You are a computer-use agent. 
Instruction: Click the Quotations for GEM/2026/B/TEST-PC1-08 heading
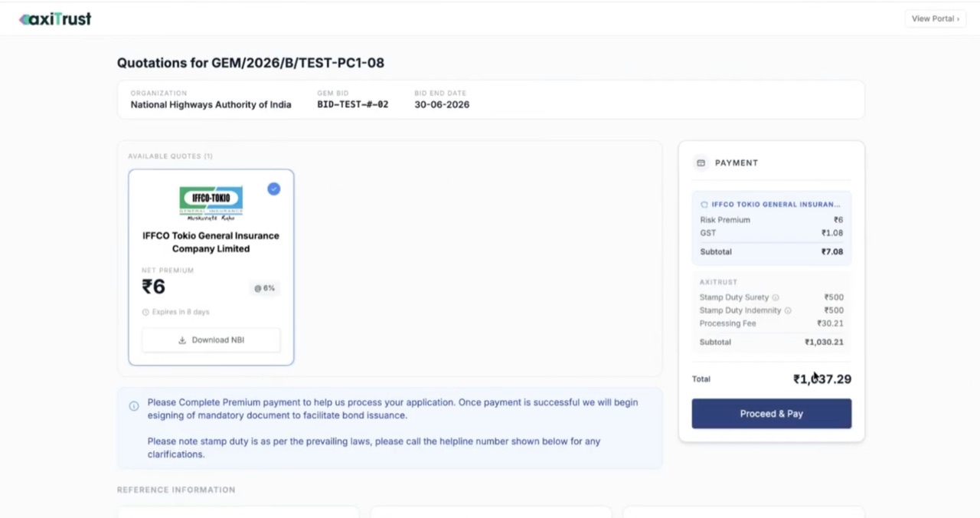tap(250, 63)
